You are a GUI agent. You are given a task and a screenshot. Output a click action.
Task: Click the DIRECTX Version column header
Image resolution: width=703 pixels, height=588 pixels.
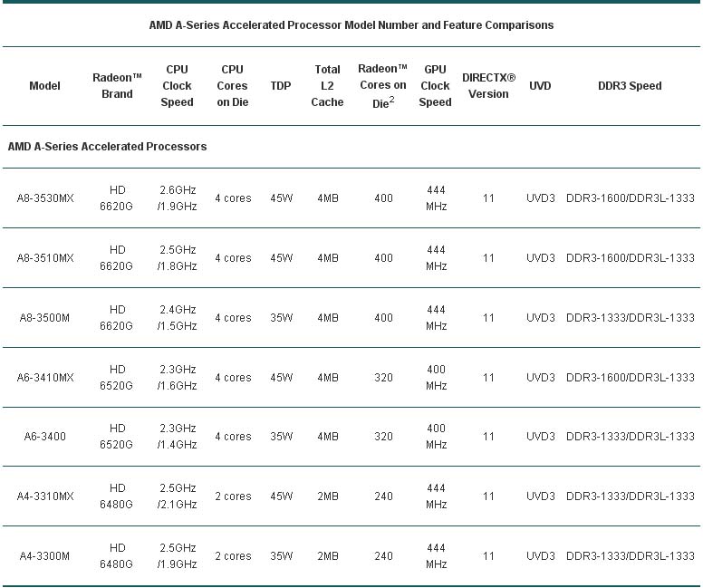point(488,86)
